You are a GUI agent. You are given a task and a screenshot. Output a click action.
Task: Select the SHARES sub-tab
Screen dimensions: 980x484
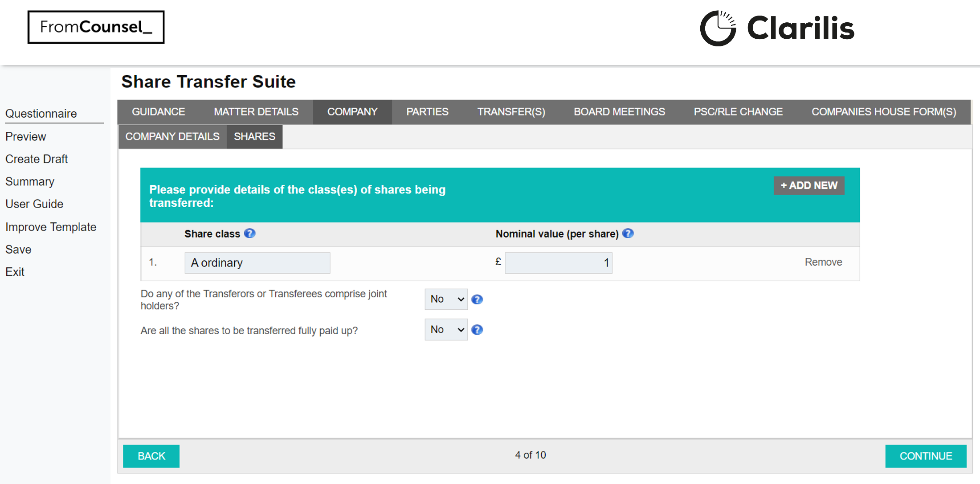point(254,136)
